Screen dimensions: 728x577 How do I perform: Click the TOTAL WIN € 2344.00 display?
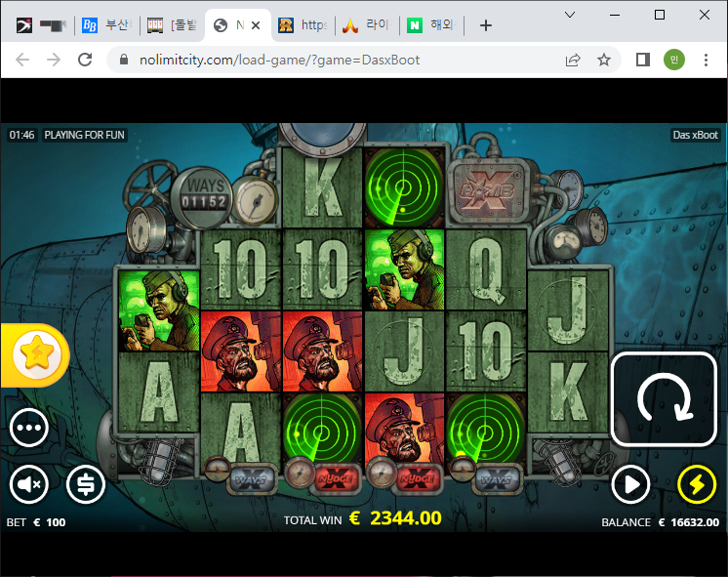click(x=363, y=518)
